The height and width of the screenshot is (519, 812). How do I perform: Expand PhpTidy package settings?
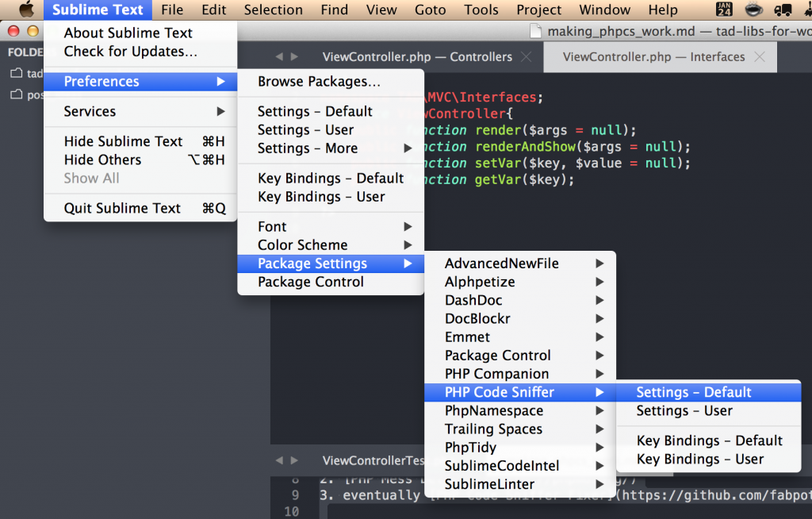[520, 448]
